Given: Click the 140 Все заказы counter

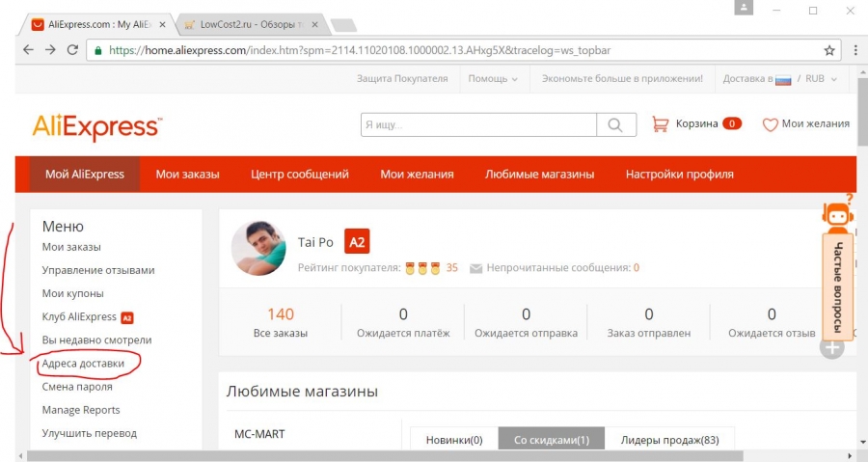Looking at the screenshot, I should [x=281, y=322].
